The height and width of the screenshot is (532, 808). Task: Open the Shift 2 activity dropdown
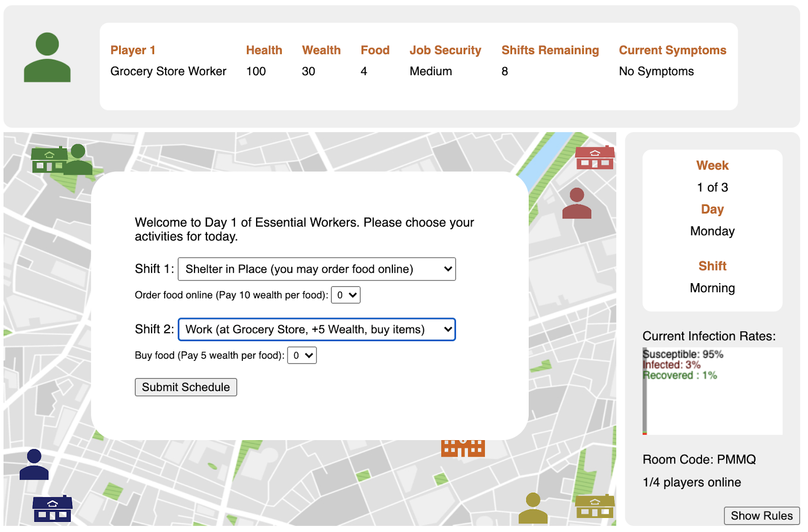(x=317, y=330)
